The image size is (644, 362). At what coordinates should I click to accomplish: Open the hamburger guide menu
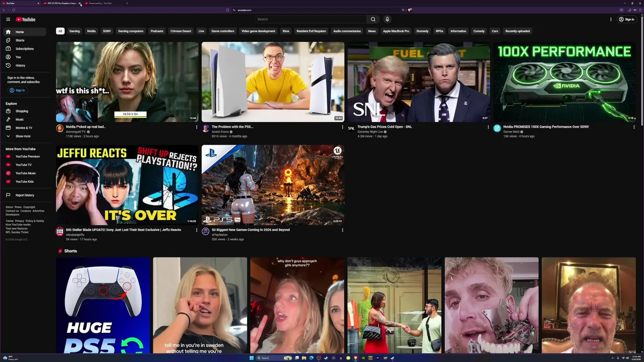8,19
